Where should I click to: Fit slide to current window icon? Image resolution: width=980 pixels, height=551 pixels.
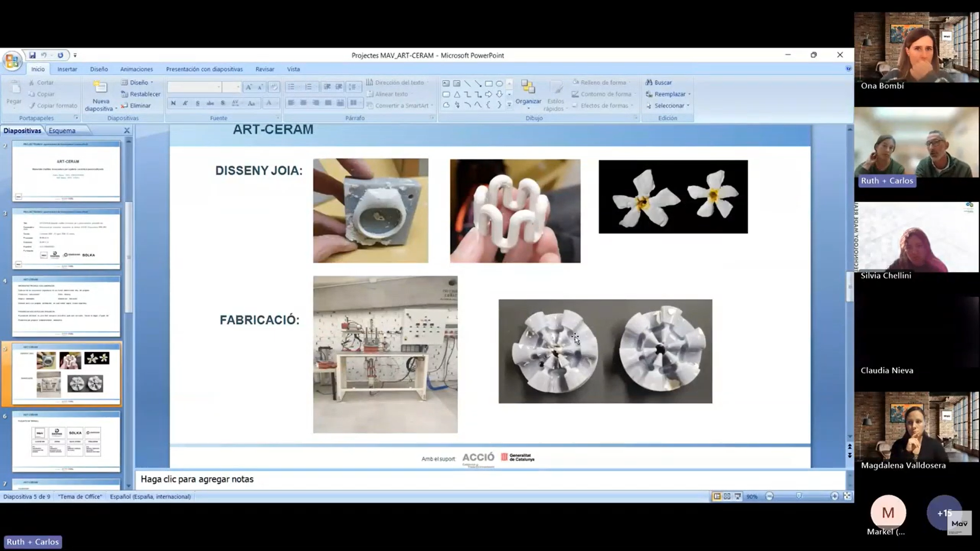(847, 496)
